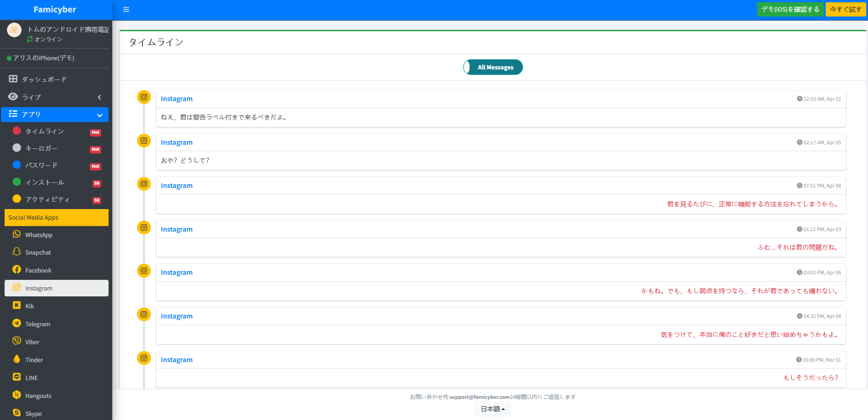Click デモ(iOS)を確認する button
Image resolution: width=868 pixels, height=420 pixels.
790,10
